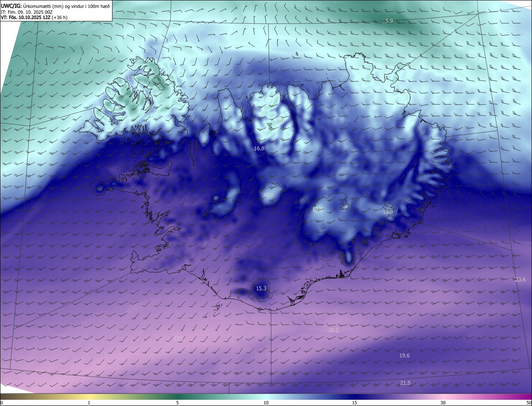Image resolution: width=532 pixels, height=406 pixels.
Task: Click the 5.9 value label
Action: 389,21
